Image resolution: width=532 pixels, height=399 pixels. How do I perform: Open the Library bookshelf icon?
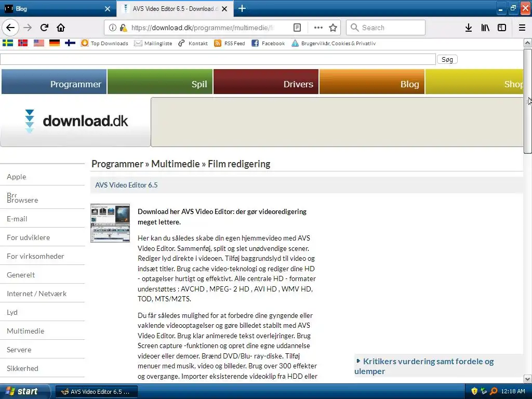tap(485, 28)
